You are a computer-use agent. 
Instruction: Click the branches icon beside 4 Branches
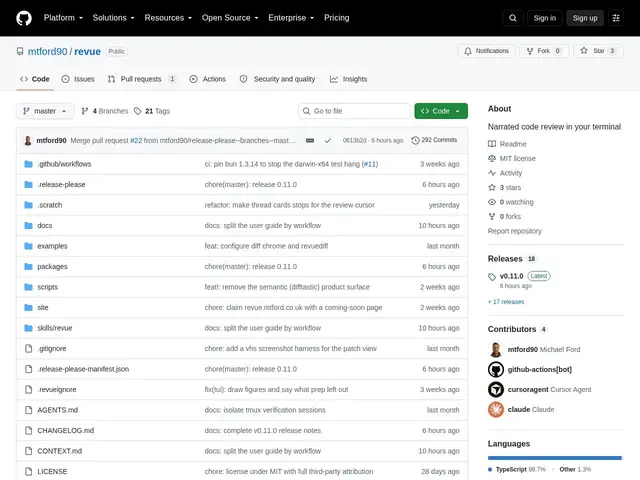coord(84,111)
